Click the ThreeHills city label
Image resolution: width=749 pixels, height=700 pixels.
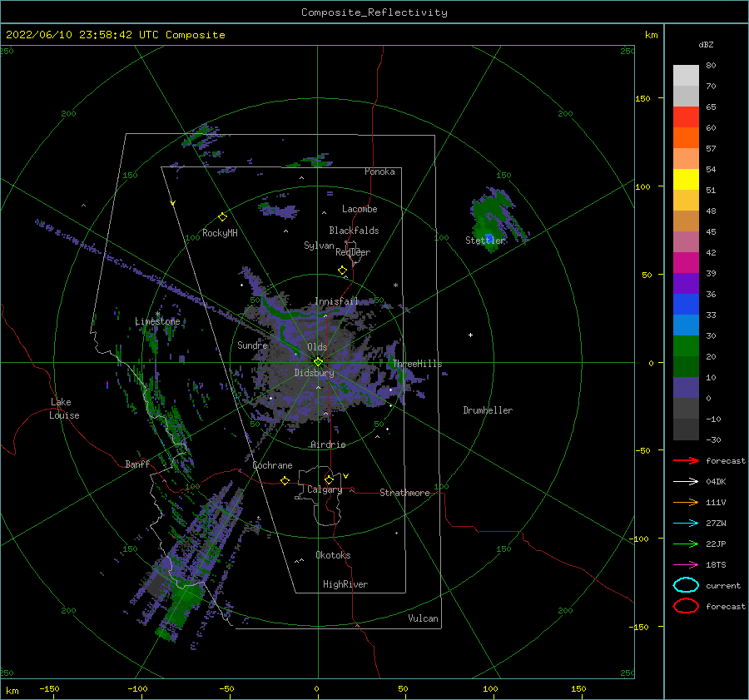[418, 364]
